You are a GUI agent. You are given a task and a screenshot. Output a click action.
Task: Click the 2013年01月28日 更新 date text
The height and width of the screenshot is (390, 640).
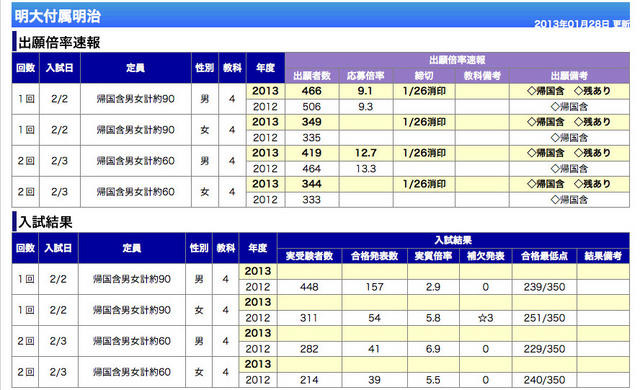coord(582,24)
